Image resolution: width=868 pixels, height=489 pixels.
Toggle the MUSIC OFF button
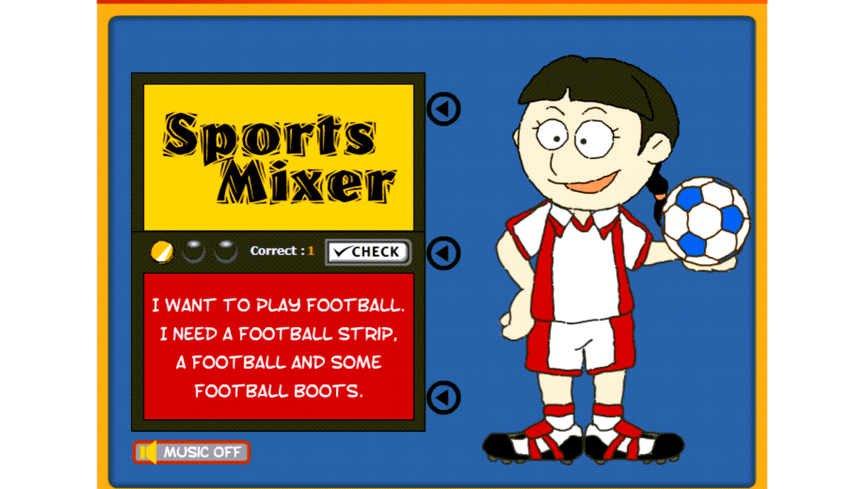[191, 452]
